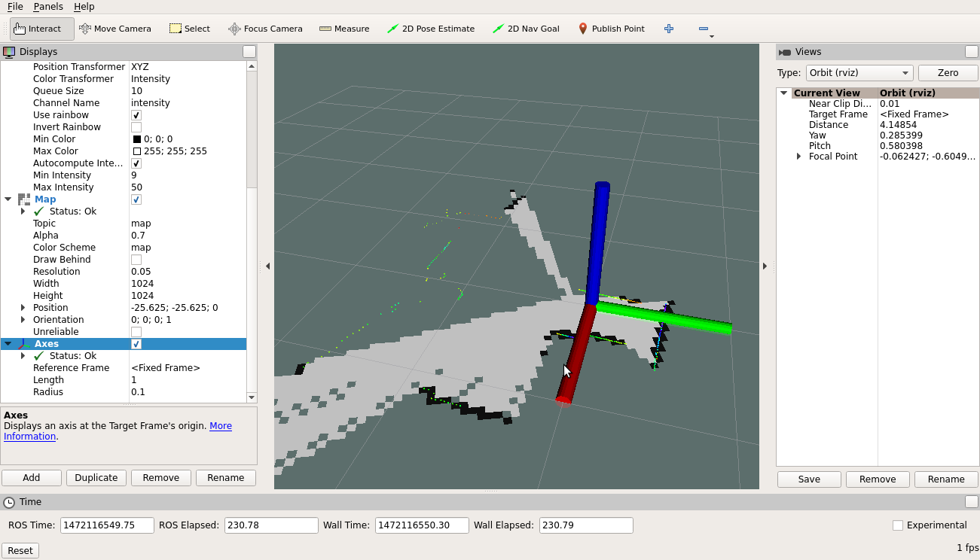Click the Wall Elapsed field

click(586, 525)
